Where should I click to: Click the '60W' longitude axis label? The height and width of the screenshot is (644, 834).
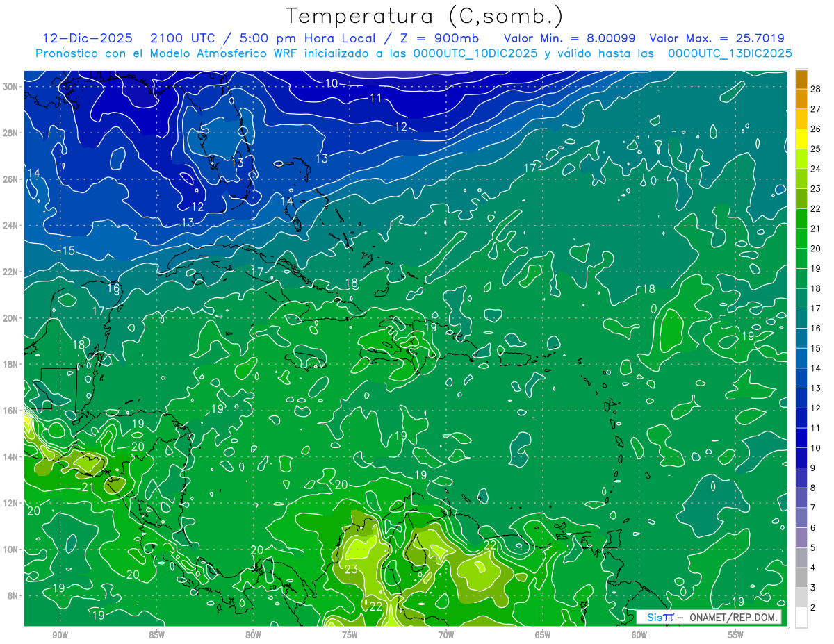[639, 635]
